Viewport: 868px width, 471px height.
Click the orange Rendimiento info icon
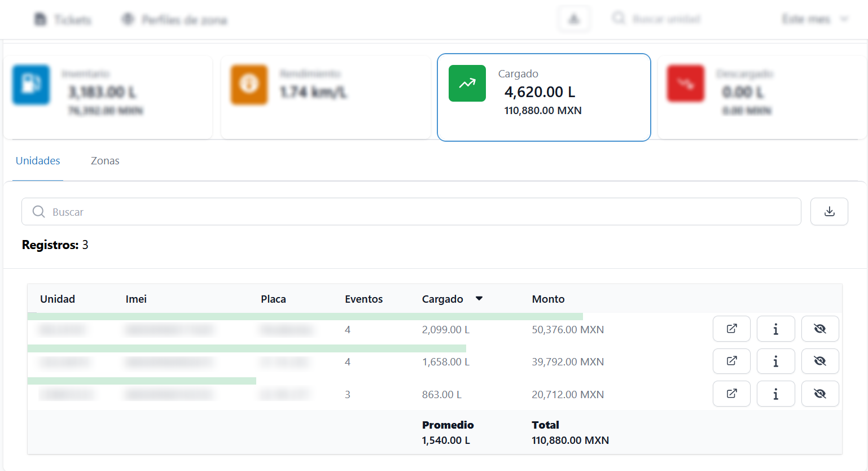pyautogui.click(x=249, y=85)
